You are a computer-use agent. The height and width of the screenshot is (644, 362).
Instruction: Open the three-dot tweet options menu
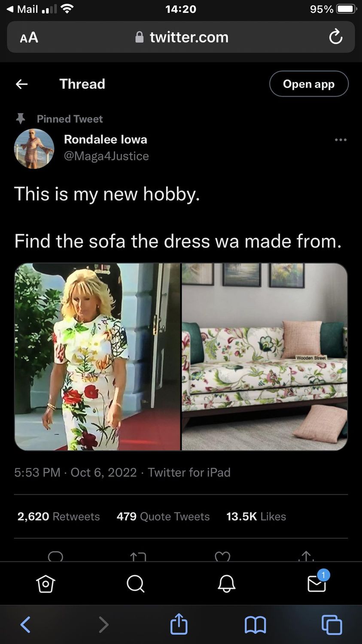[341, 140]
